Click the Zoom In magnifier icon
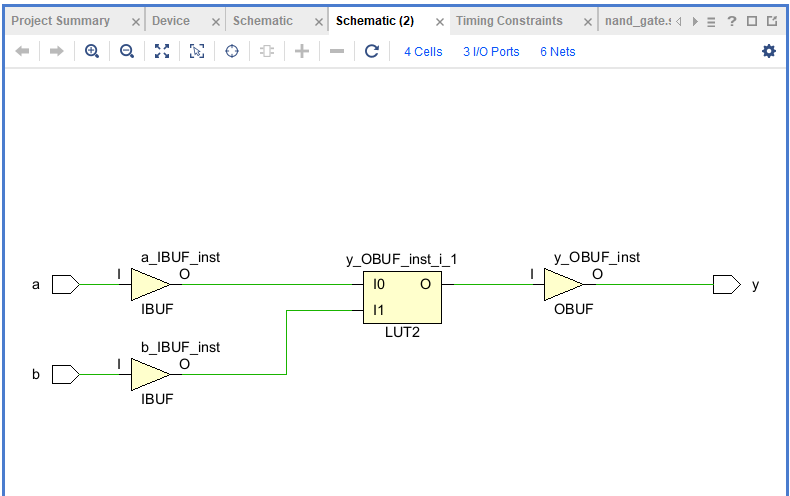 click(92, 51)
